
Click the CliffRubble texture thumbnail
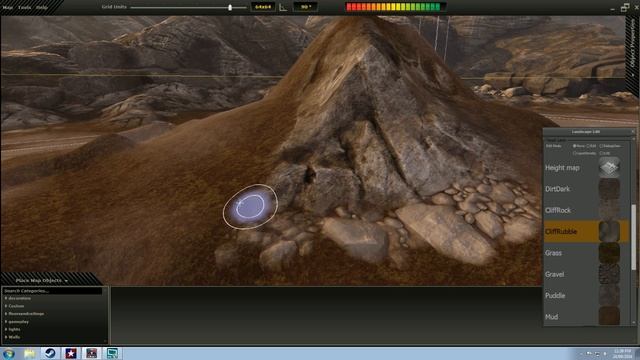[x=609, y=231]
